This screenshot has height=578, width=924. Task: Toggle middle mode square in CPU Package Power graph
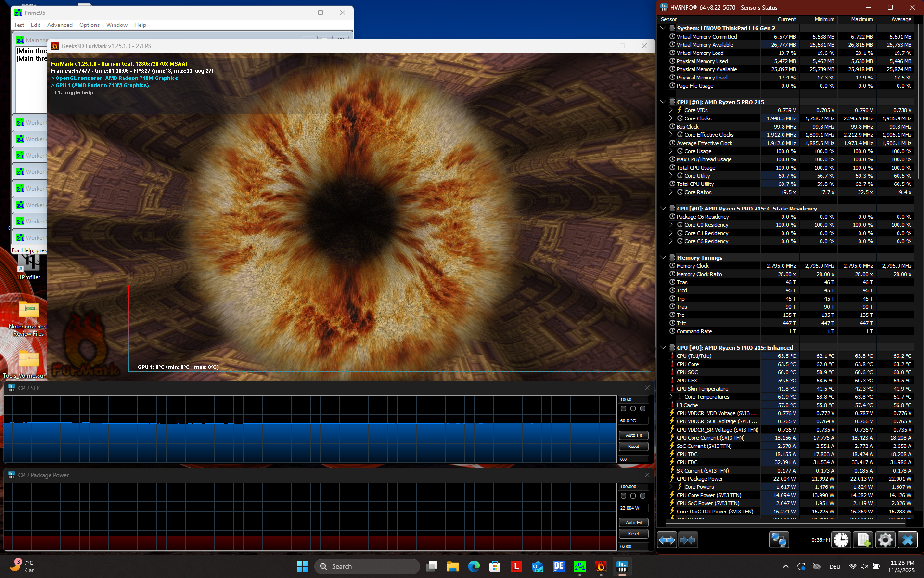click(633, 496)
